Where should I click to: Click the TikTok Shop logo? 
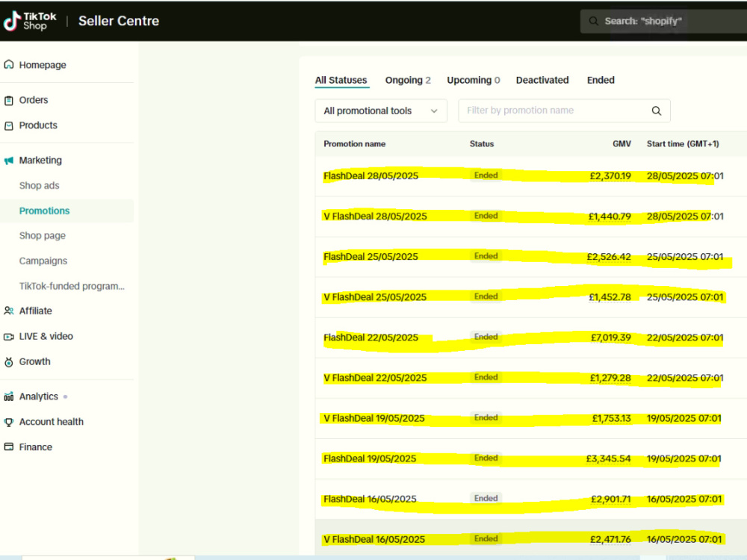[x=30, y=21]
